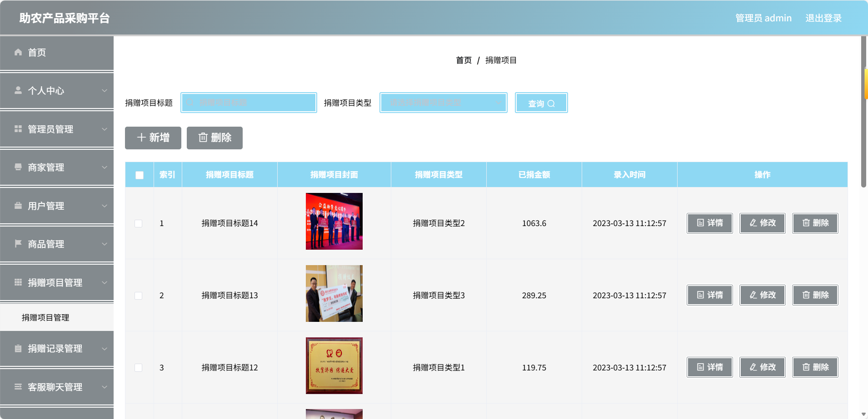Expand the 个人中心 menu chevron
Image resolution: width=868 pixels, height=419 pixels.
click(x=105, y=90)
